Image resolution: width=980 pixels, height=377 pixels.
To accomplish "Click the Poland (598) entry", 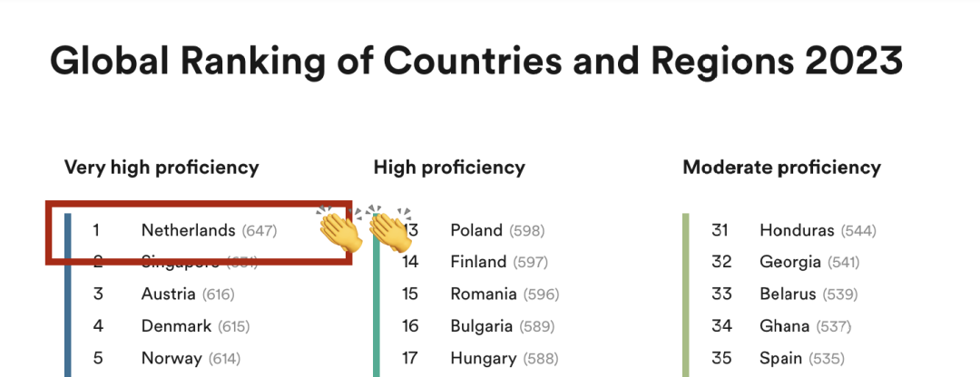I will [x=497, y=230].
